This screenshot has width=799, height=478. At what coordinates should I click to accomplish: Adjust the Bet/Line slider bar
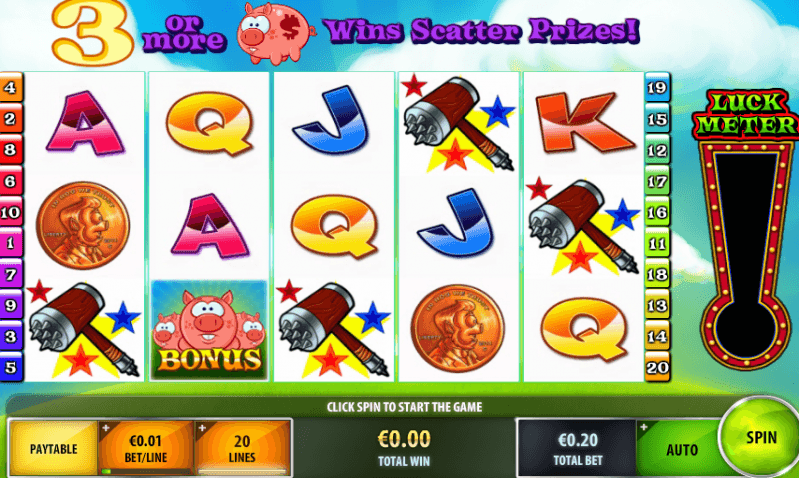click(x=146, y=471)
